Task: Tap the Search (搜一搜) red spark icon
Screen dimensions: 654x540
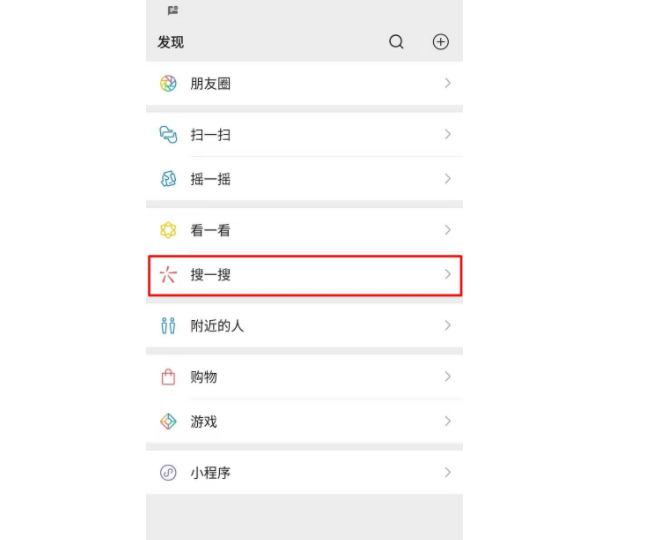Action: [x=168, y=274]
